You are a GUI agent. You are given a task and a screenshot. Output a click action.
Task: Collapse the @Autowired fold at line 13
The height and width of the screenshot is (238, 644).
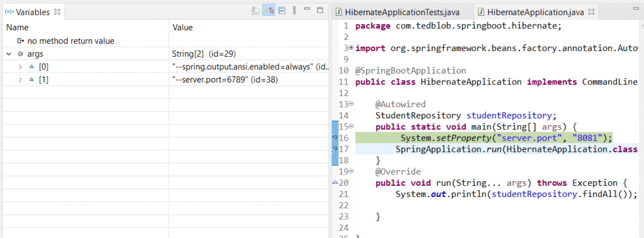point(351,104)
